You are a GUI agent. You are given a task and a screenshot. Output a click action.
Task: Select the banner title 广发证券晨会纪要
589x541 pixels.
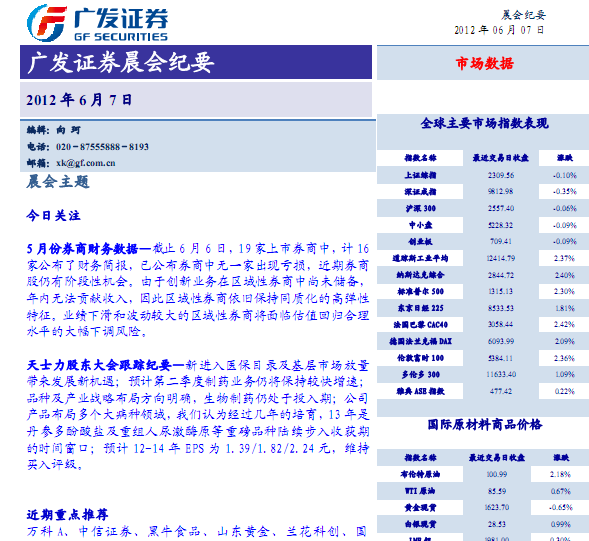(x=121, y=63)
